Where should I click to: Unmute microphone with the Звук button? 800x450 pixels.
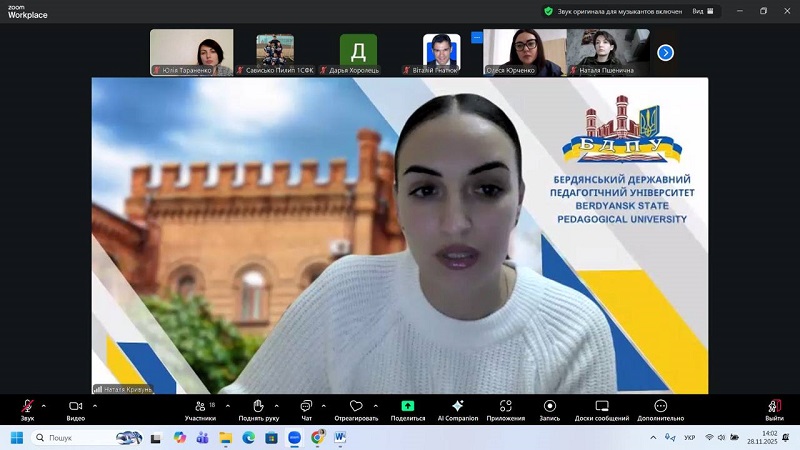(27, 408)
